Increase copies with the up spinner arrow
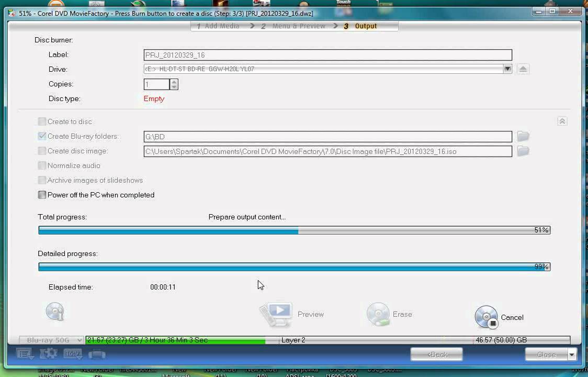The width and height of the screenshot is (588, 377). 174,82
